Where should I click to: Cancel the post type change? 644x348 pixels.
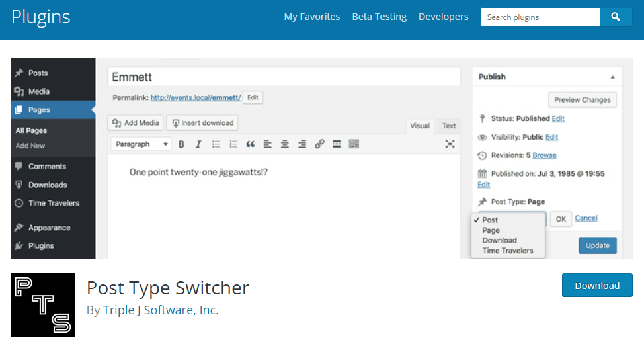pos(586,218)
